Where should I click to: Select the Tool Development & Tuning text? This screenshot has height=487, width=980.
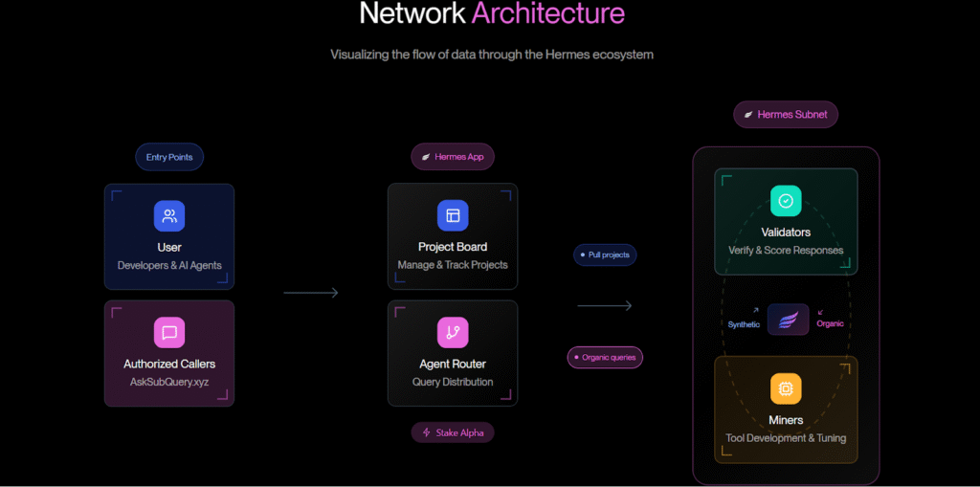tap(786, 438)
